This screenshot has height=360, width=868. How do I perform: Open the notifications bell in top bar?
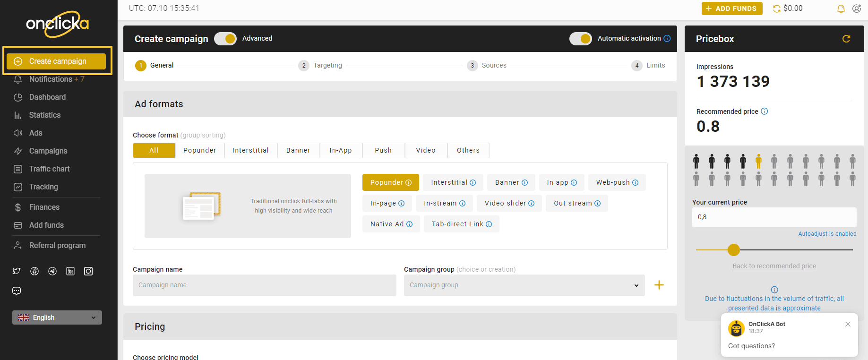(841, 9)
